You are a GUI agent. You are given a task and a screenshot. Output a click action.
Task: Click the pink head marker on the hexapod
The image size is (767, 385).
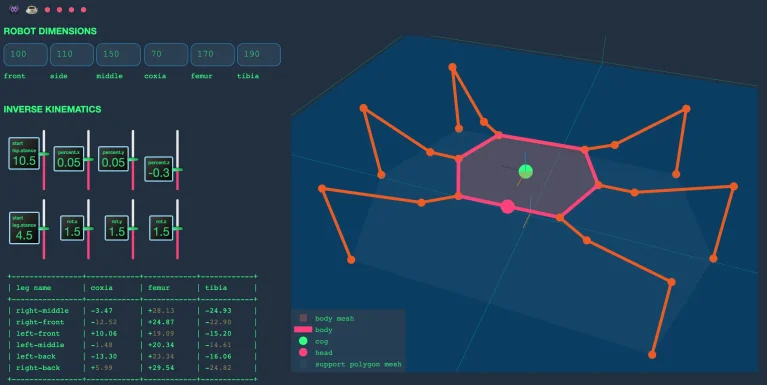point(508,206)
